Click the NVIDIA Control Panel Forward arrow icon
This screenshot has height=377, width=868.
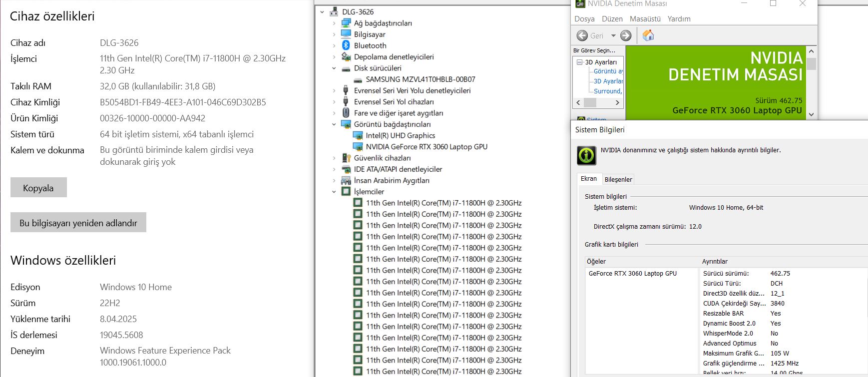coord(626,35)
